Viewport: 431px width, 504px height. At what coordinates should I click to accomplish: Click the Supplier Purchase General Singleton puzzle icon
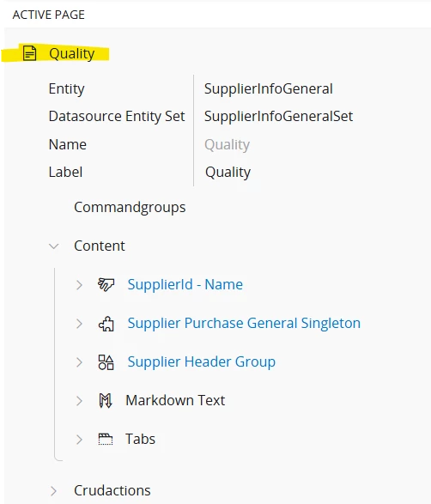pyautogui.click(x=106, y=324)
